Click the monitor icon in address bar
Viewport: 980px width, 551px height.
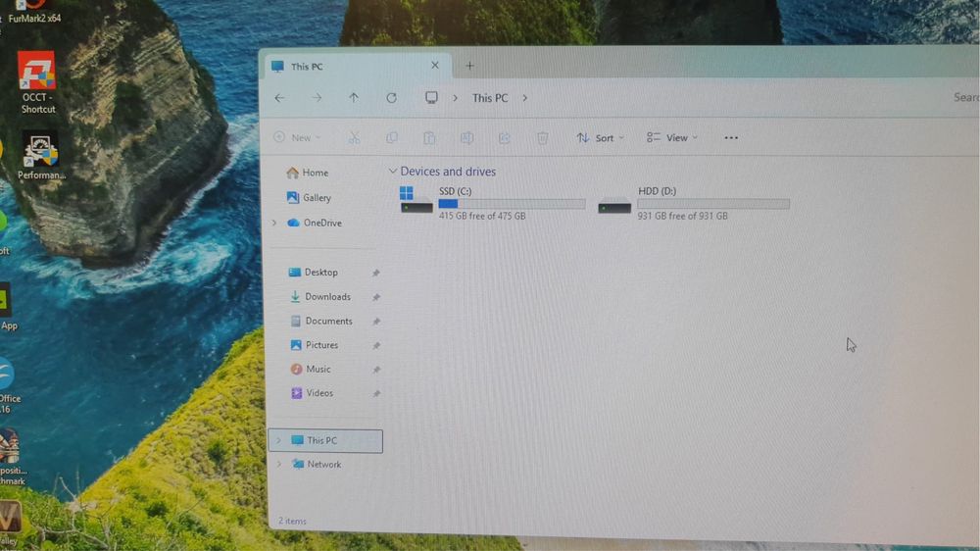tap(431, 98)
